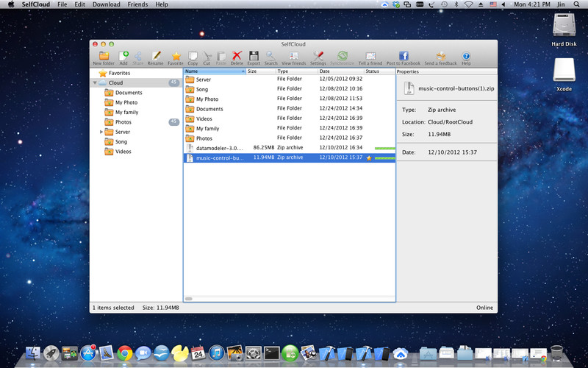Click the Copy toolbar icon
This screenshot has height=368, width=588.
193,58
